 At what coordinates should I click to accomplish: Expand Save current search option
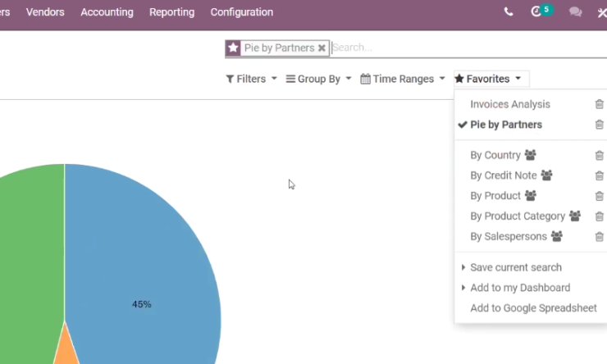(515, 267)
